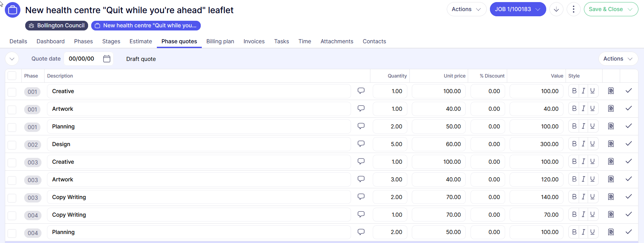Image resolution: width=644 pixels, height=243 pixels.
Task: Select the checkbox for 002 Design row
Action: pos(12,145)
